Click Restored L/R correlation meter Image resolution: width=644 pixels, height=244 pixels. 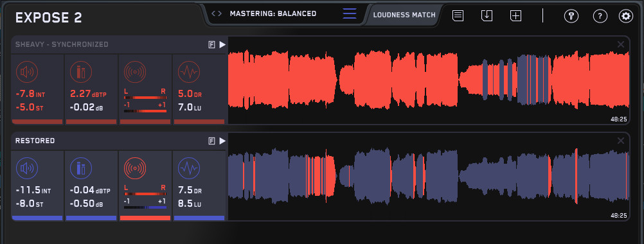(x=145, y=191)
